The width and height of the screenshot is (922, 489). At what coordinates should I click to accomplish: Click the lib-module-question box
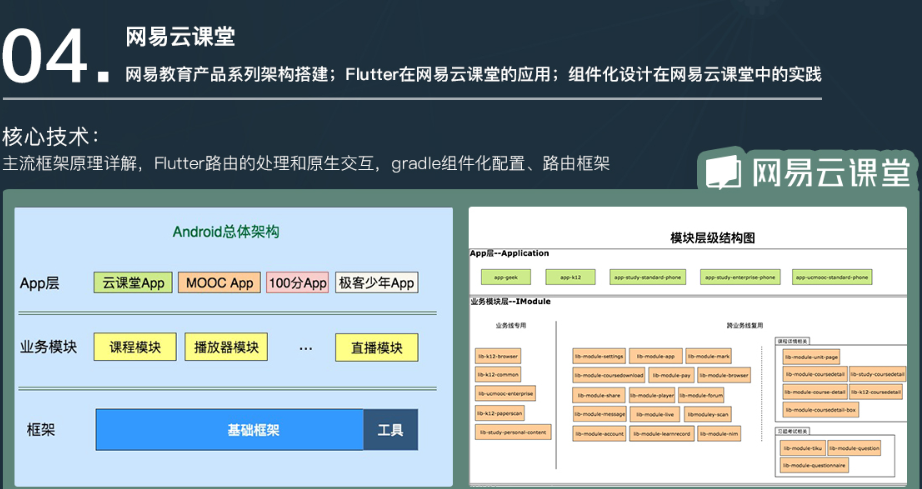(x=854, y=448)
